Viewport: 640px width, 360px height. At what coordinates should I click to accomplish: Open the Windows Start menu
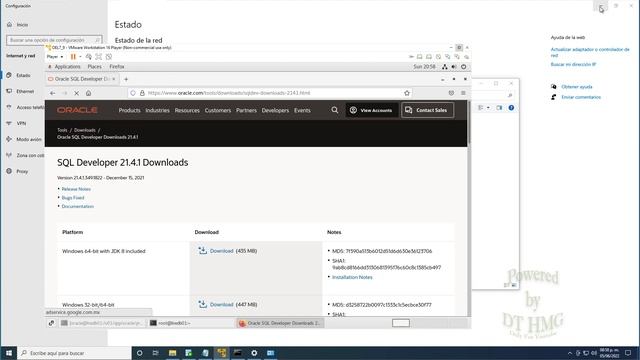coord(9,353)
